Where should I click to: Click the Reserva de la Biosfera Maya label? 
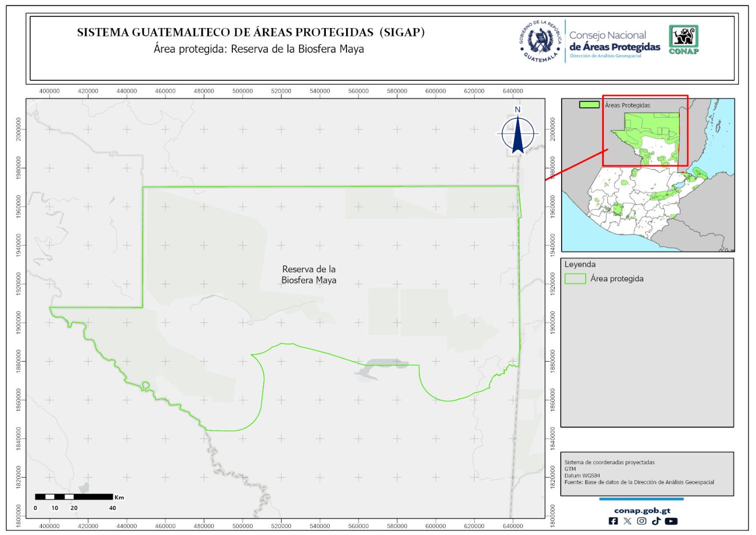coord(309,275)
